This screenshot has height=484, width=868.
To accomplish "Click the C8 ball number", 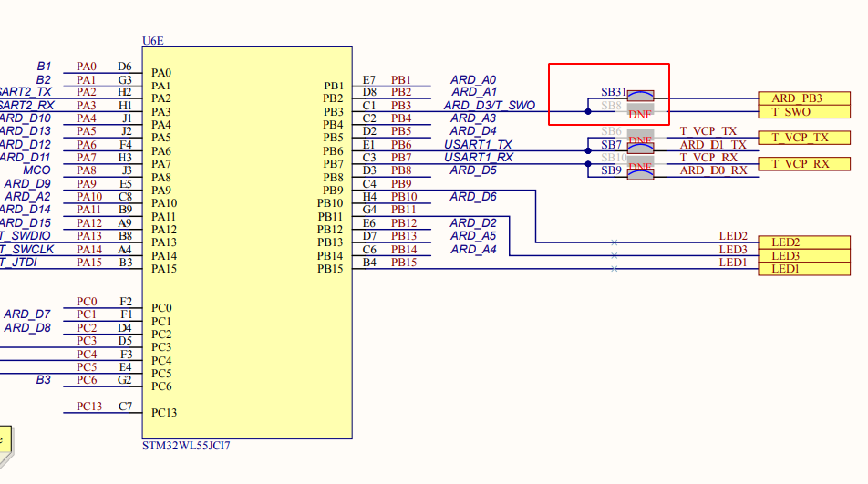I will click(125, 197).
